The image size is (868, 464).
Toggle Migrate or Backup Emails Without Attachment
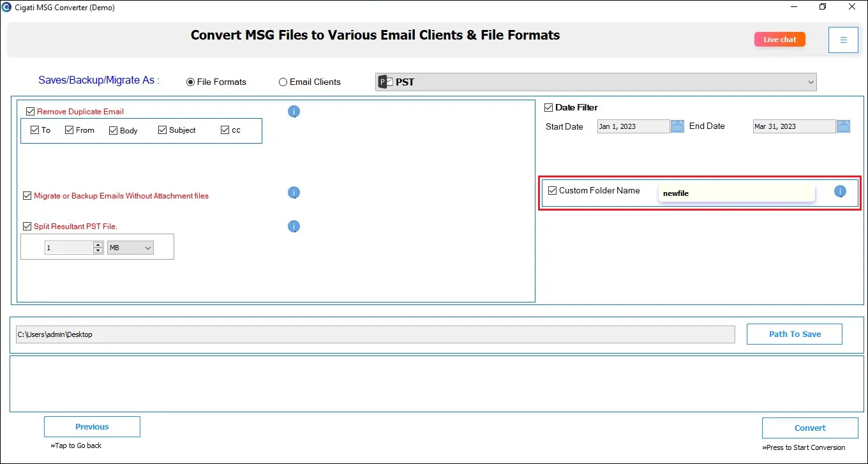click(x=27, y=196)
